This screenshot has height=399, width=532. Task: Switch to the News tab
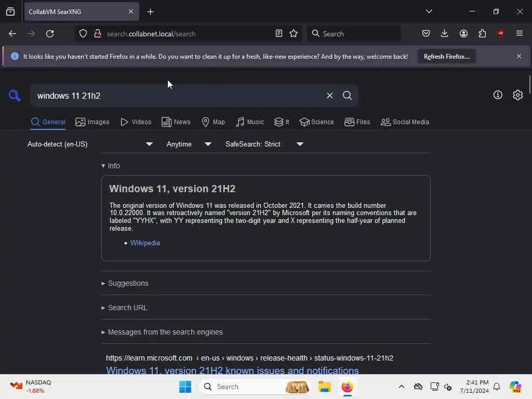point(176,122)
